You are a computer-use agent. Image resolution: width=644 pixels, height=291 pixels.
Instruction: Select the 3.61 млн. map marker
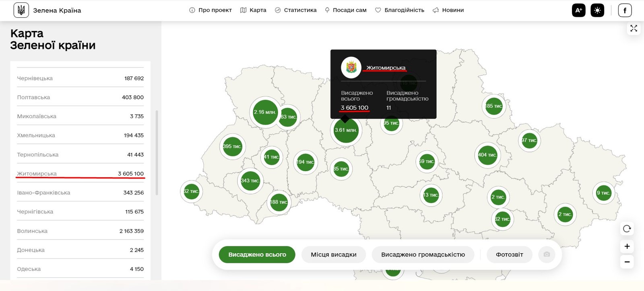pos(346,130)
